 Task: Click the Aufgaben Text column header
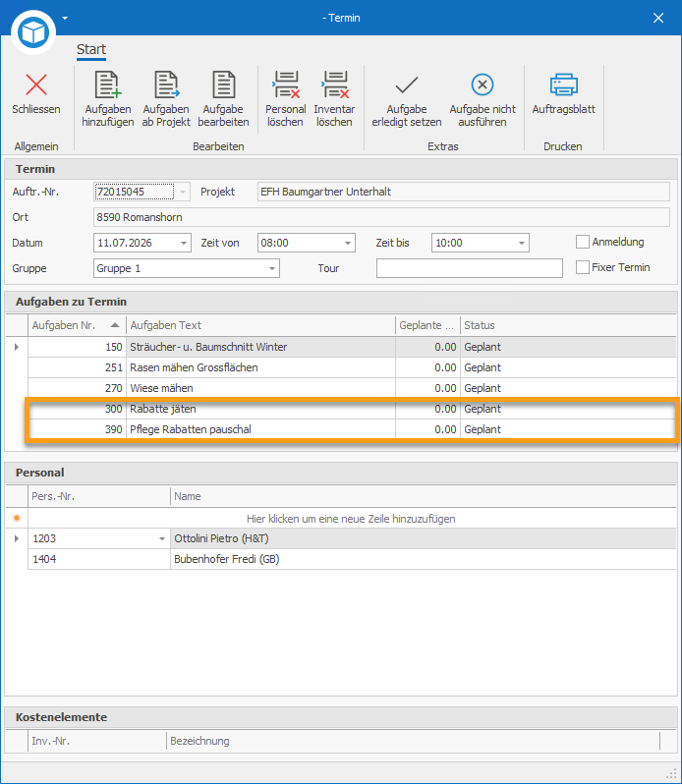pos(260,325)
